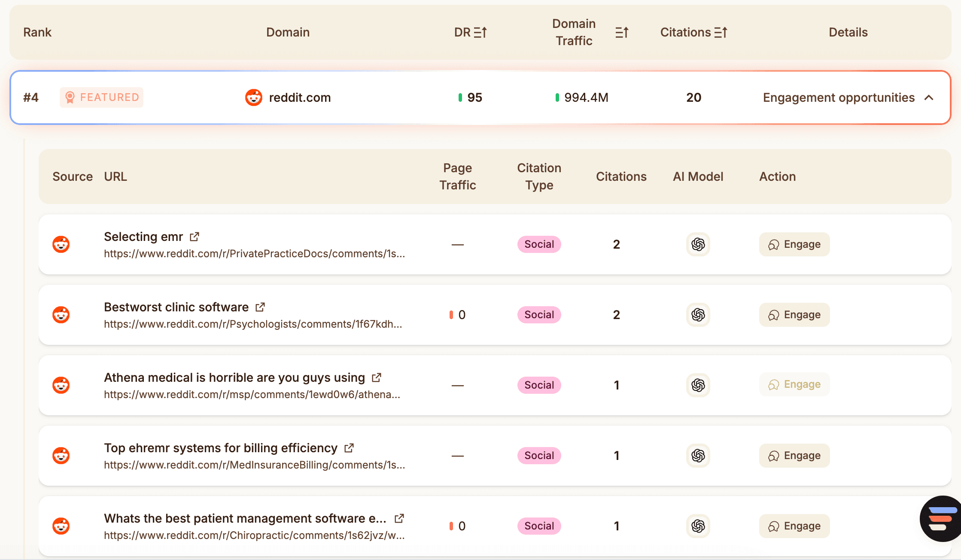Open 'Selecting emr' external link icon
Image resolution: width=961 pixels, height=560 pixels.
[x=195, y=237]
